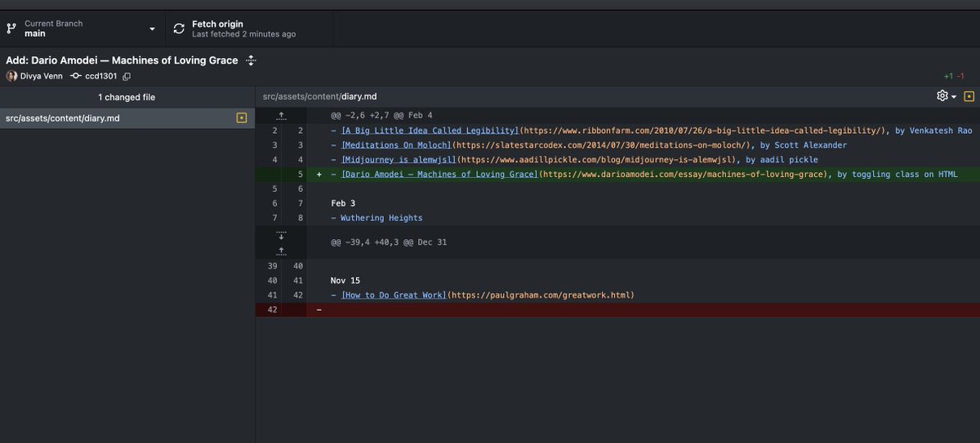Click the hunk header "@@ -2,6 +2,7 @@ Feb 4"

(381, 116)
